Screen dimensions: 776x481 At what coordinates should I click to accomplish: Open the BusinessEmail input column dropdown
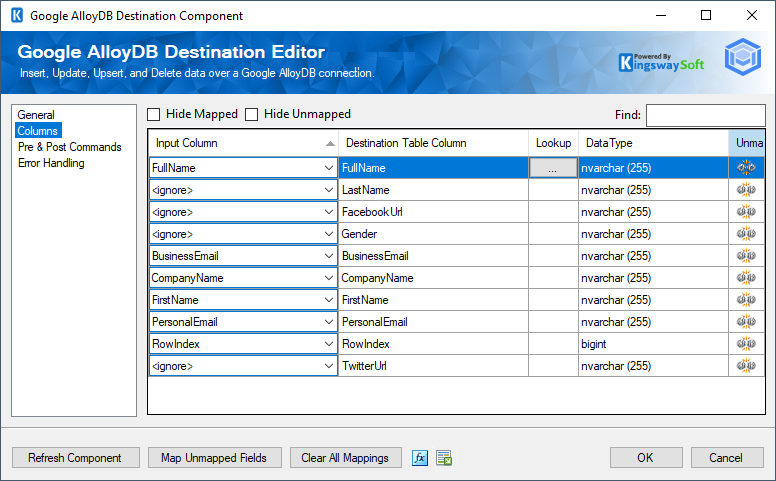329,256
